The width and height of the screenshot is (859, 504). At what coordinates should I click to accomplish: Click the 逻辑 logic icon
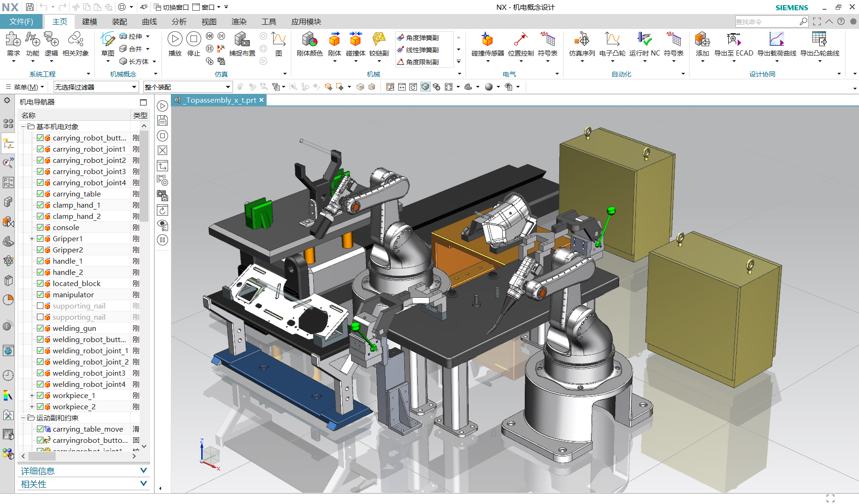click(51, 39)
